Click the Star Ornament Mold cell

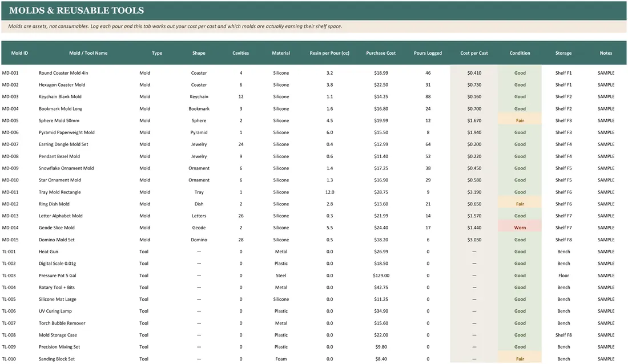click(60, 180)
